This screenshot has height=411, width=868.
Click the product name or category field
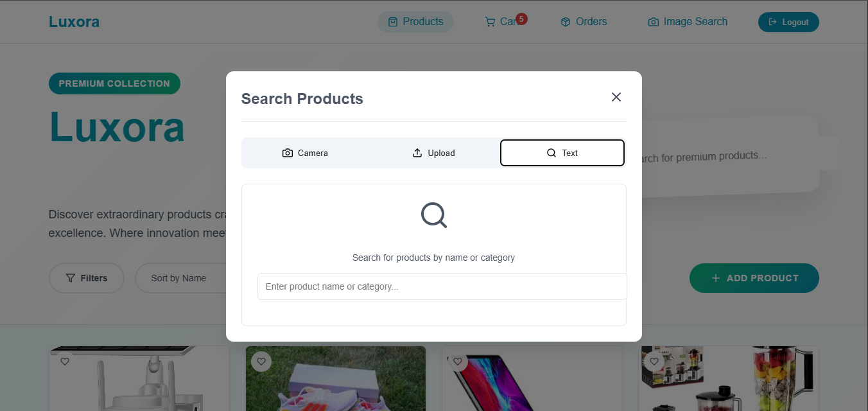point(442,286)
